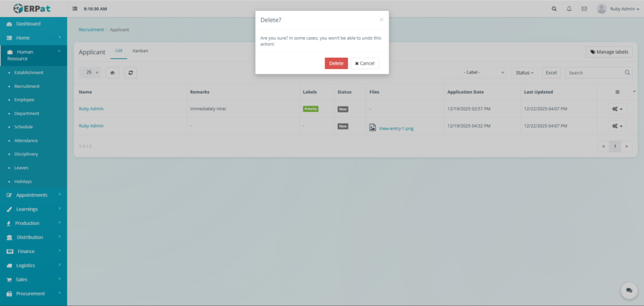Expand the Appointments sidebar menu
The height and width of the screenshot is (306, 644).
[x=34, y=195]
